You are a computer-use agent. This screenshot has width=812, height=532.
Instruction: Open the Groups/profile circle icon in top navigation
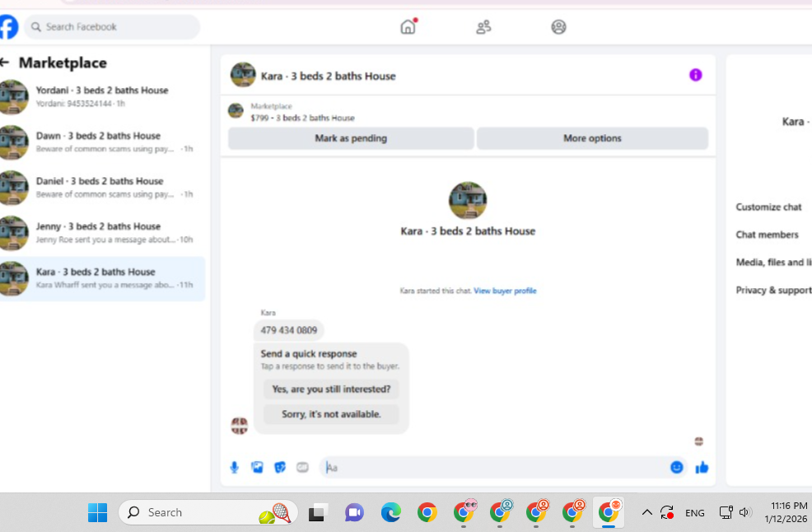[558, 27]
